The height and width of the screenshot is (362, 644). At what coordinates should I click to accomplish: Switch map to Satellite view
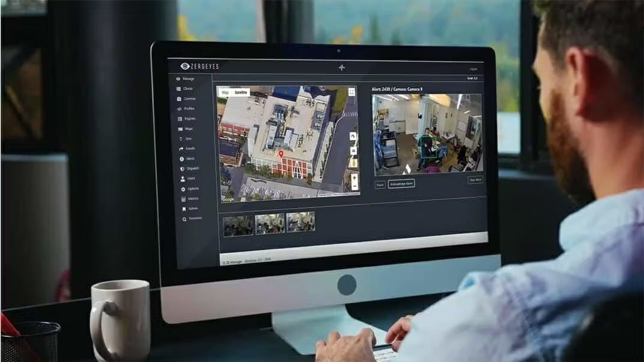click(241, 93)
